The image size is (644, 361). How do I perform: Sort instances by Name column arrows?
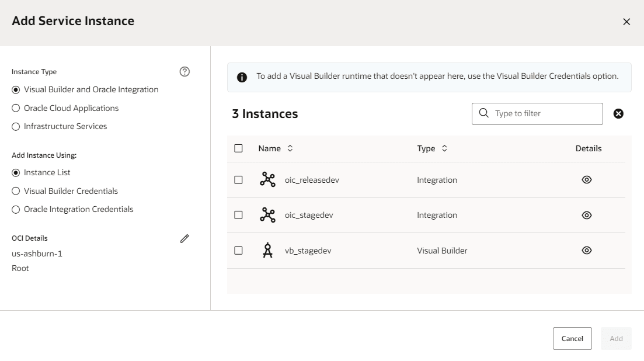tap(290, 148)
